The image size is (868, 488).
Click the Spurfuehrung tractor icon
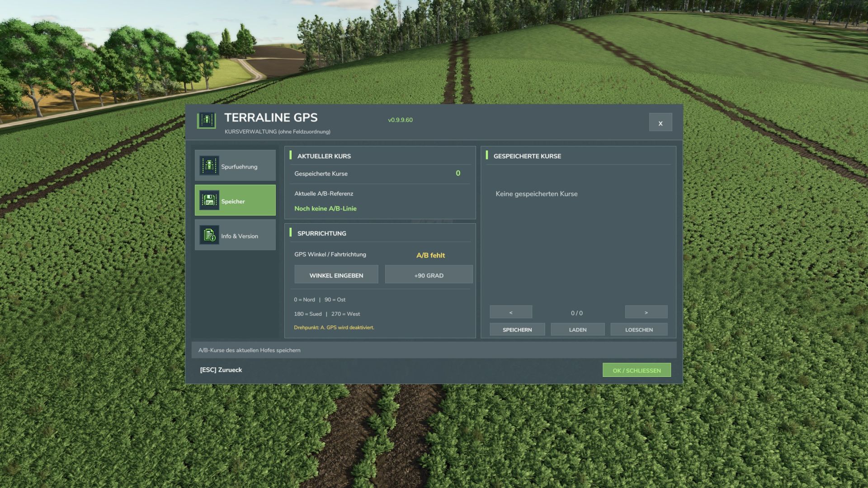(209, 166)
